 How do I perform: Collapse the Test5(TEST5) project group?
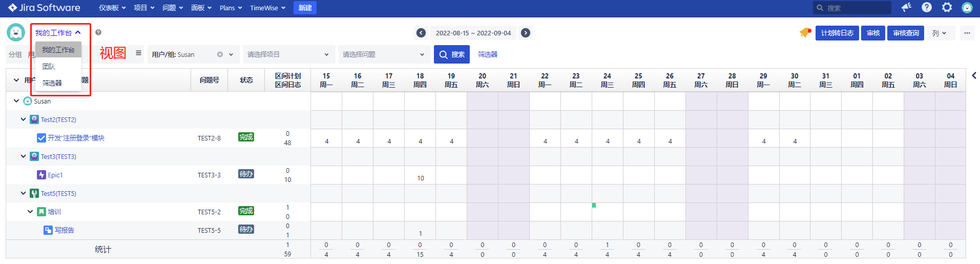pyautogui.click(x=23, y=193)
